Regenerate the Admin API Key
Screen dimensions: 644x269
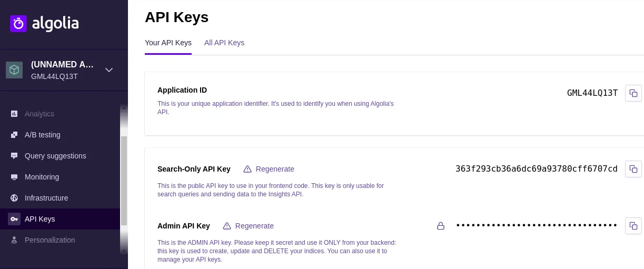pyautogui.click(x=254, y=226)
